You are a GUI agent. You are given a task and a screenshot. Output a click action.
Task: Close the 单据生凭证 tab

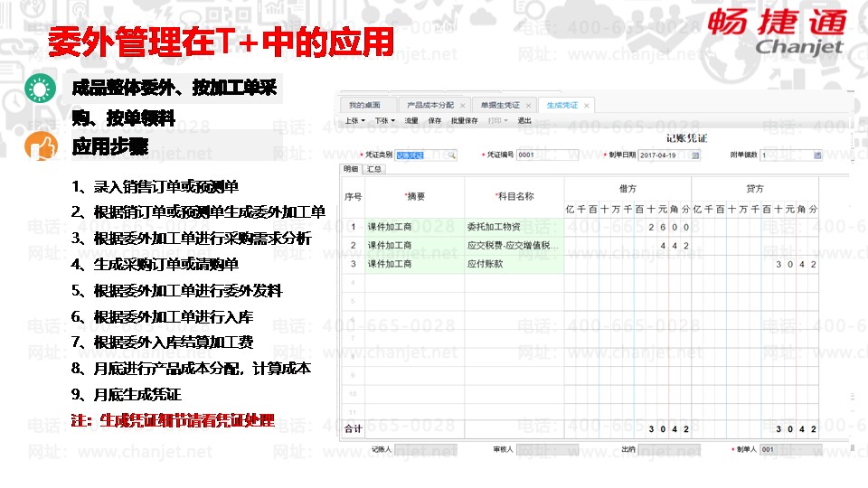[528, 106]
